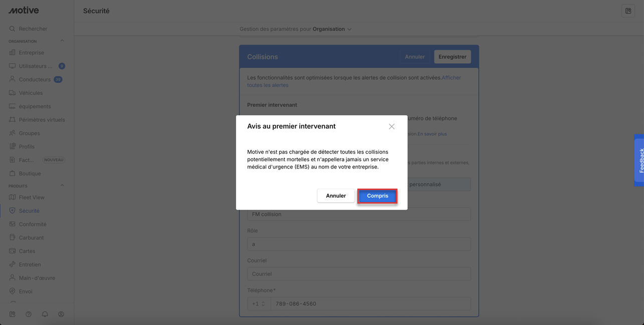Screen dimensions: 644x325
Task: Open Entretien via its wrench icon
Action: coord(13,264)
